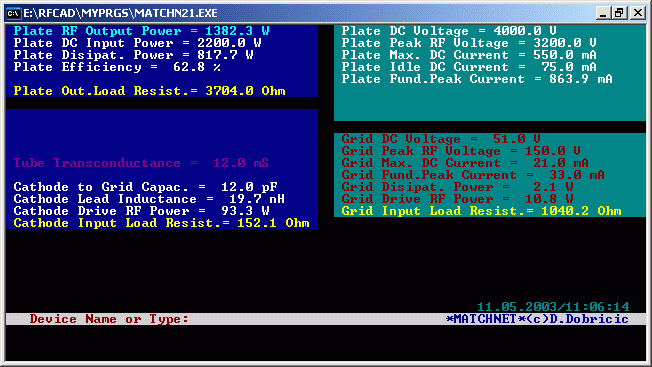652x367 pixels.
Task: Click the MATCHNET copyright label
Action: click(x=537, y=319)
